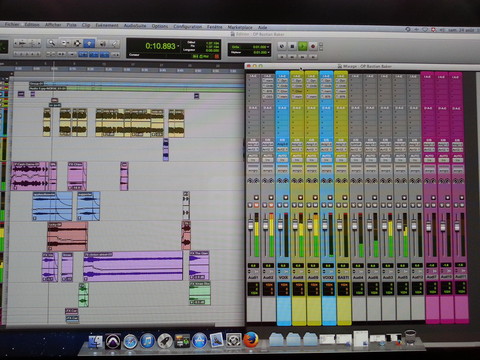Solo the Aud10 magenta track

click(x=441, y=205)
